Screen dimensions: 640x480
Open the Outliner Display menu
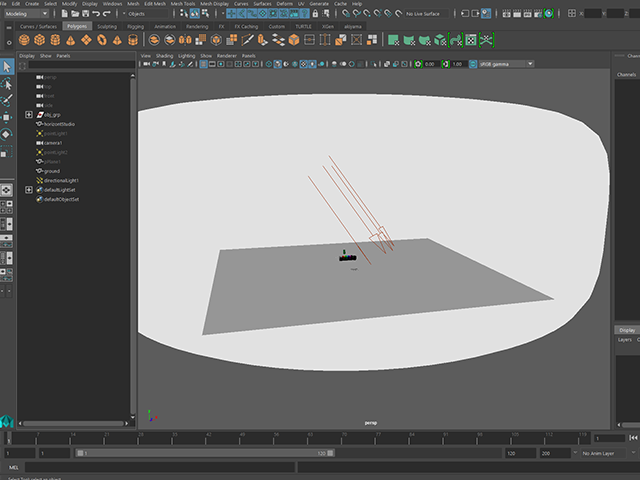(27, 56)
